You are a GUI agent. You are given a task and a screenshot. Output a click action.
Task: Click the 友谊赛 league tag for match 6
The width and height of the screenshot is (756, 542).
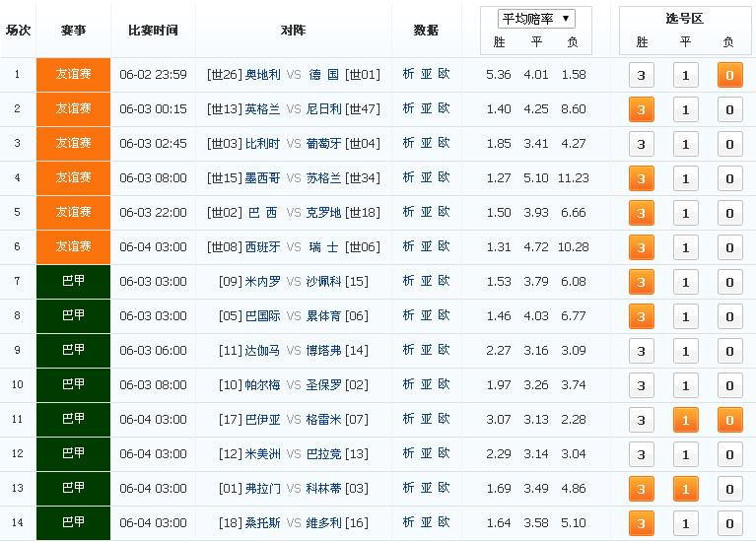pos(73,247)
